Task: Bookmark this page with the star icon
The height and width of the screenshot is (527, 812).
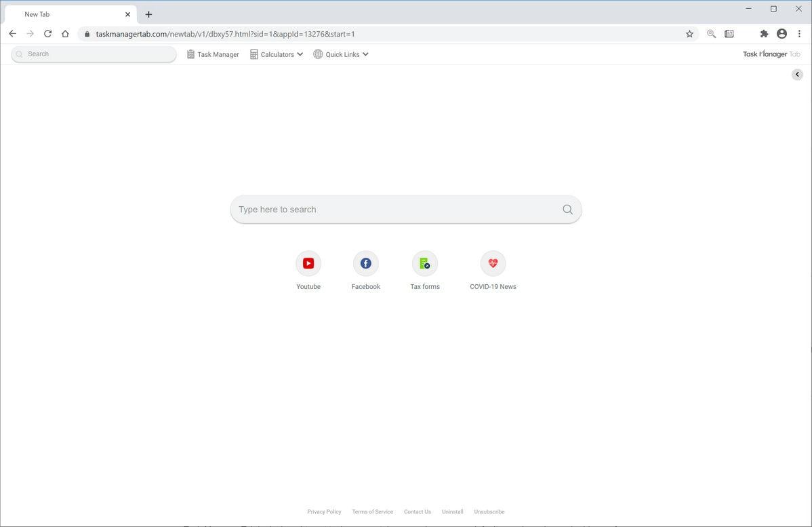Action: [689, 34]
